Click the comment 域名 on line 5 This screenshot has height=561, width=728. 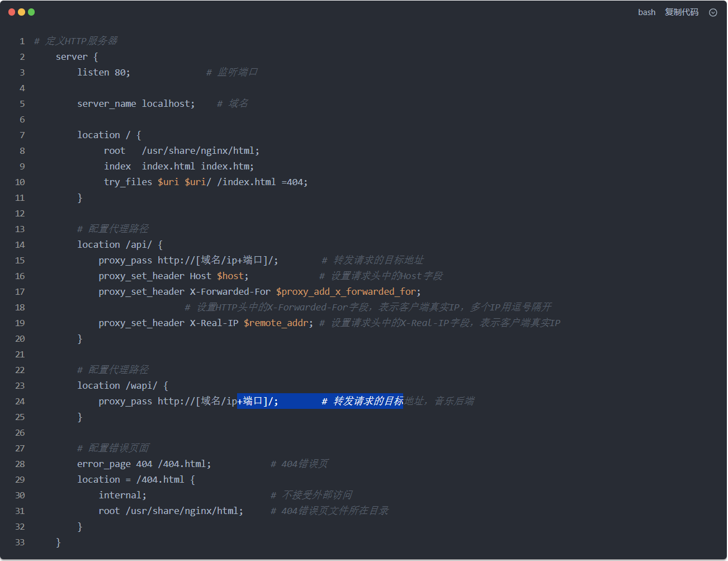coord(233,103)
